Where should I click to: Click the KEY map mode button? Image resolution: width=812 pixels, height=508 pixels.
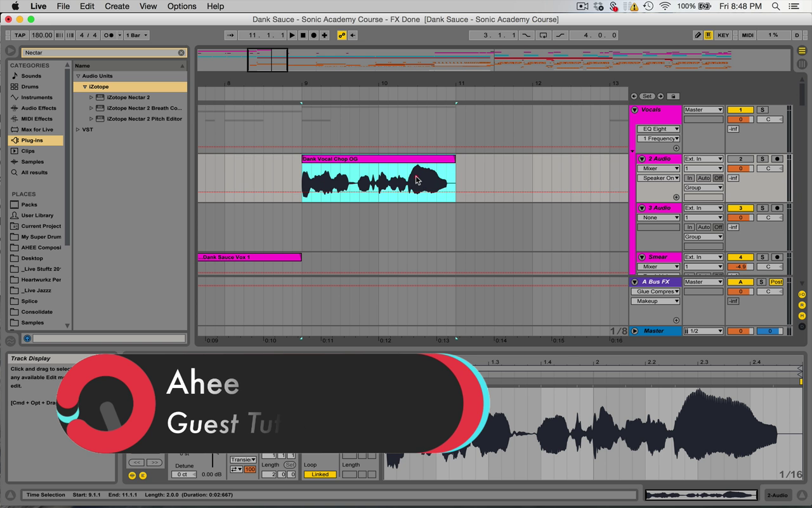(x=723, y=36)
